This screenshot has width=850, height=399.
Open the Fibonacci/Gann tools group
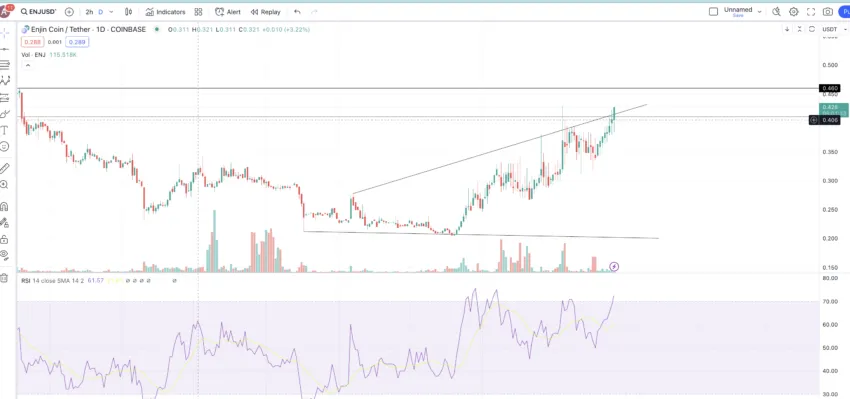coord(5,65)
